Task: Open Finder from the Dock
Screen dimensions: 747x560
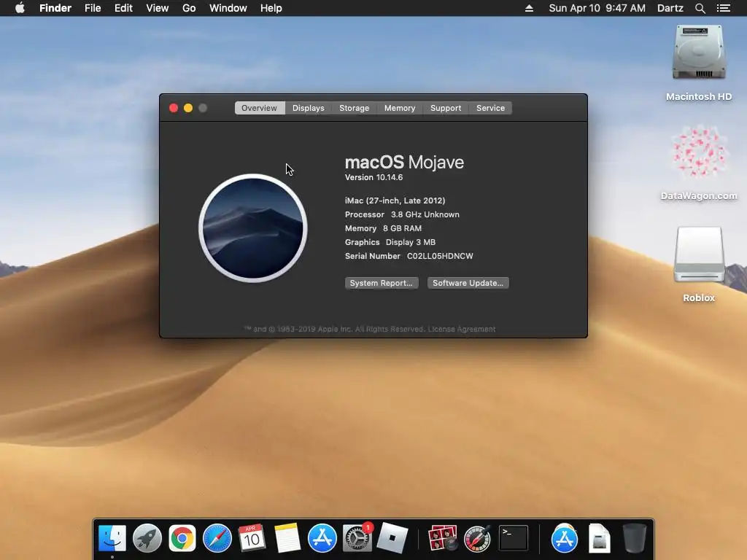Action: (x=112, y=538)
